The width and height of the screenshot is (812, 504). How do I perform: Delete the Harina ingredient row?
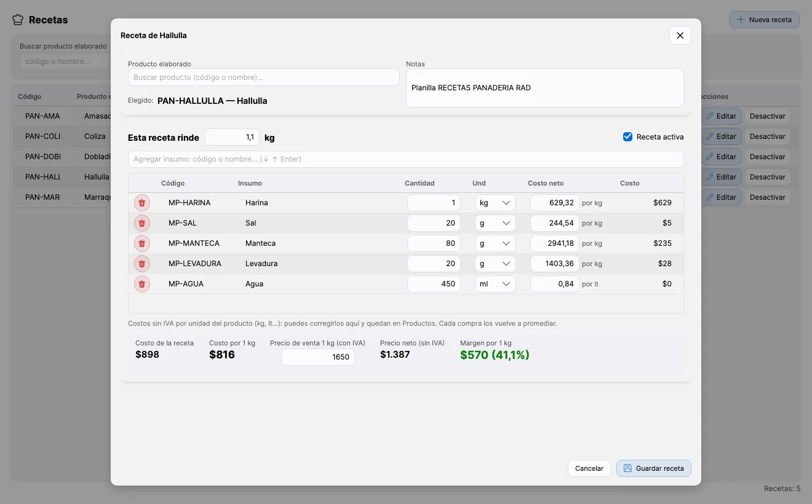[x=142, y=203]
